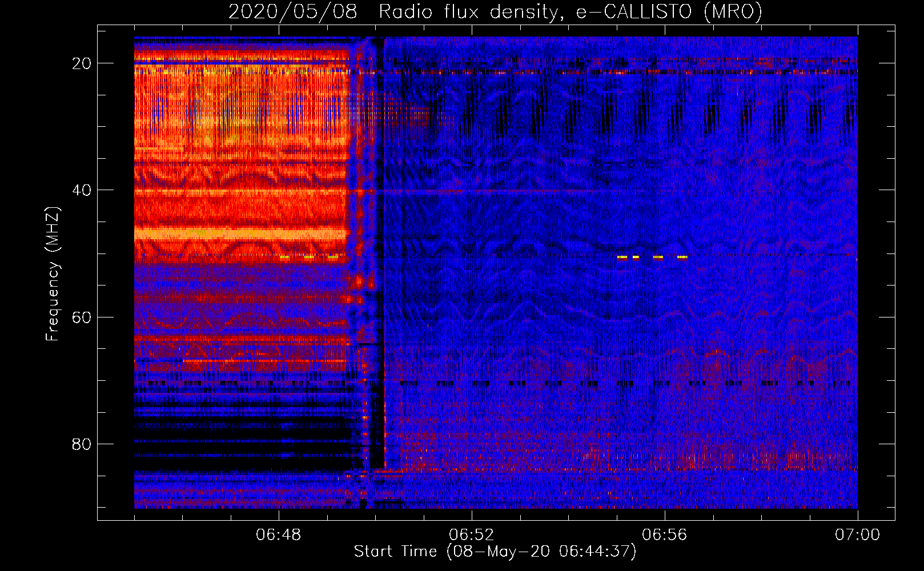Click the 06:48 time tick label
Screen dimensions: 924x571
[279, 535]
